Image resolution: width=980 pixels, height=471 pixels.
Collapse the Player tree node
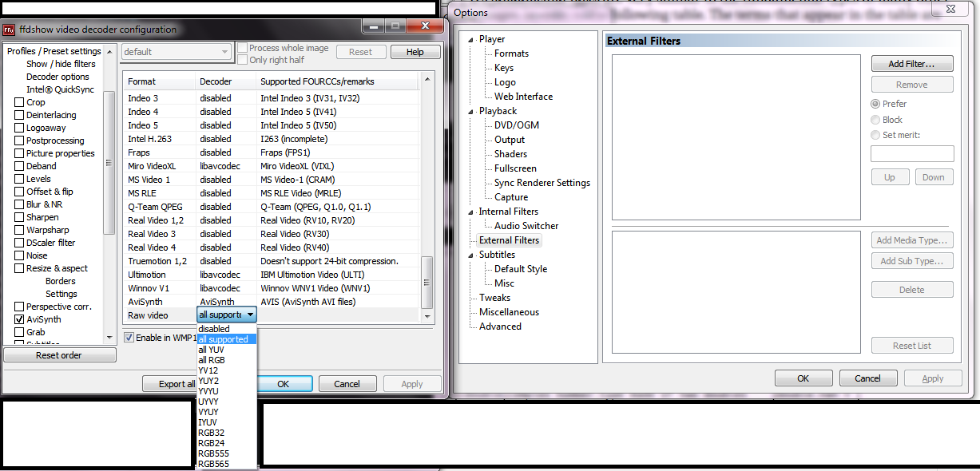pyautogui.click(x=470, y=39)
